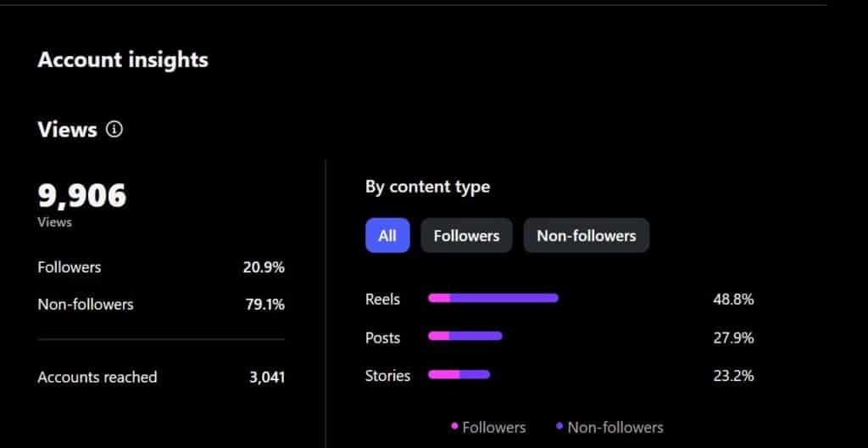Click the pink Followers legend dot
Viewport: 868px width, 448px height.
[455, 426]
